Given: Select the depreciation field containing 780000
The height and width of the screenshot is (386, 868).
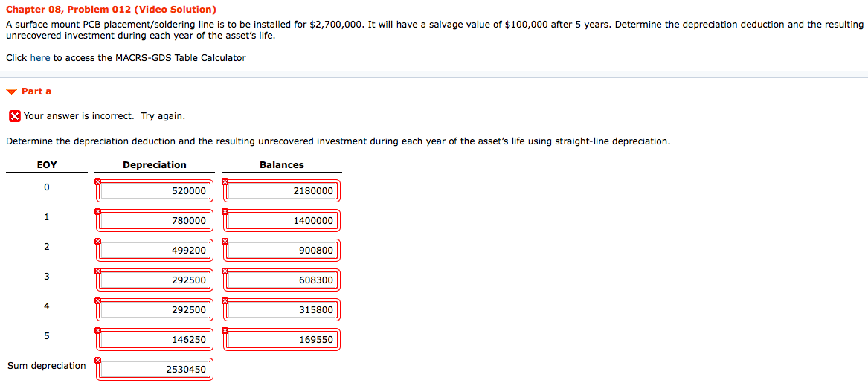Looking at the screenshot, I should click(x=155, y=220).
